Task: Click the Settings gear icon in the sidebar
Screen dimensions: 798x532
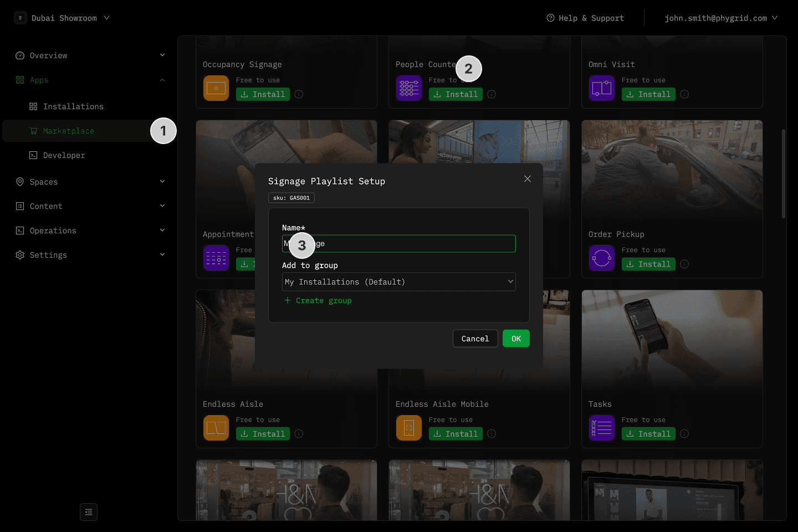Action: 20,255
